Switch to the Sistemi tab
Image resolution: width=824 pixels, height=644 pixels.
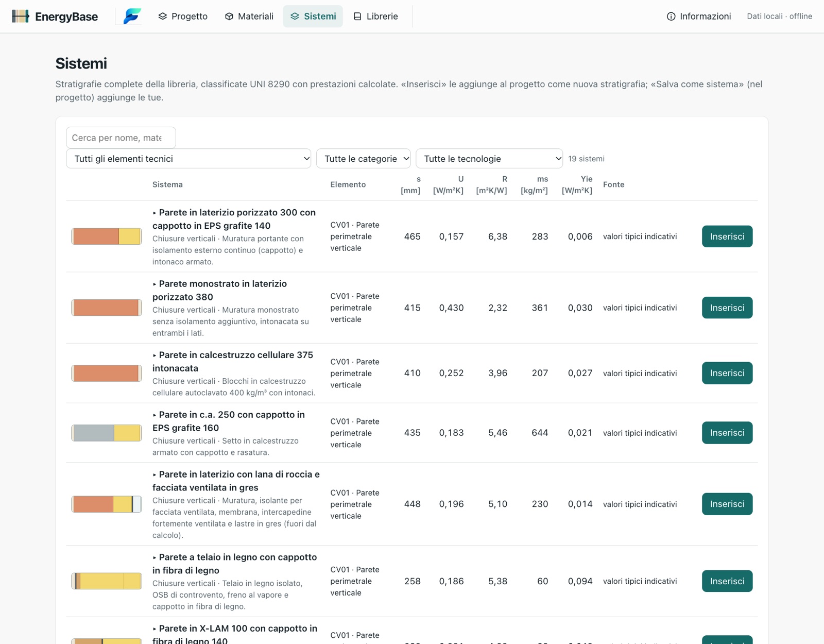pyautogui.click(x=313, y=16)
